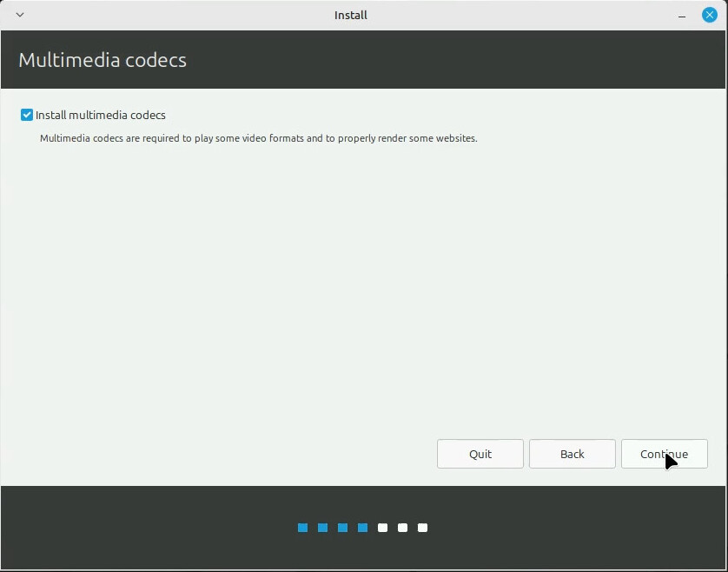Click the "Multimedia codecs" page heading

coord(103,60)
